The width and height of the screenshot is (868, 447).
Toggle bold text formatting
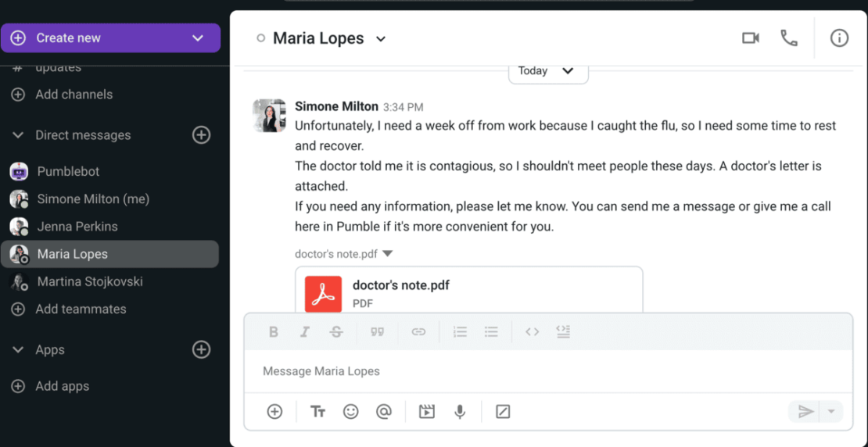[273, 332]
